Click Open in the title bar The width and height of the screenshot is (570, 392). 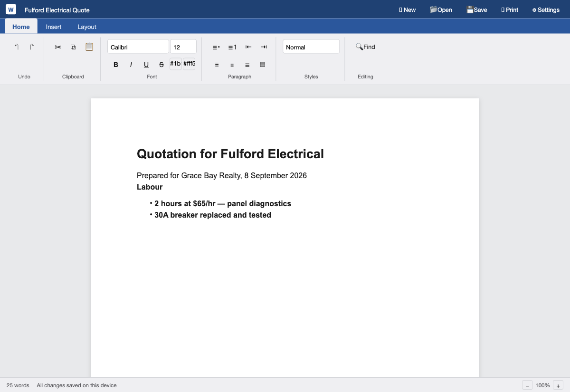(x=441, y=10)
